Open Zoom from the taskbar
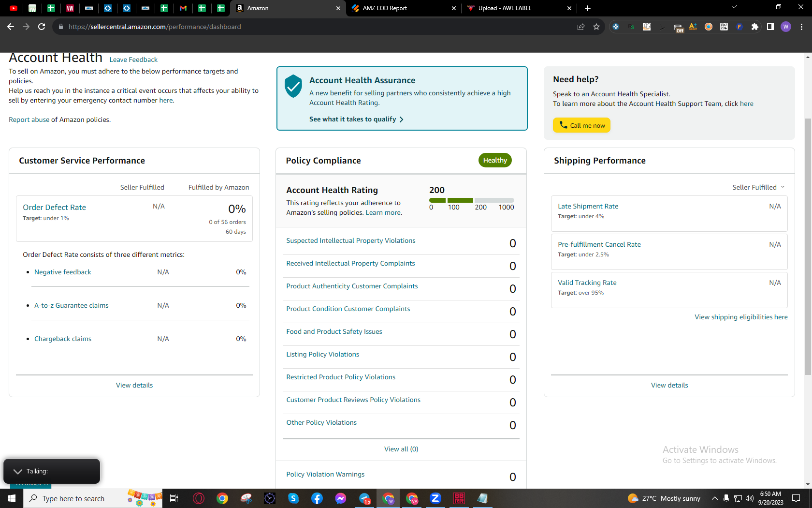The height and width of the screenshot is (508, 812). coord(435,498)
